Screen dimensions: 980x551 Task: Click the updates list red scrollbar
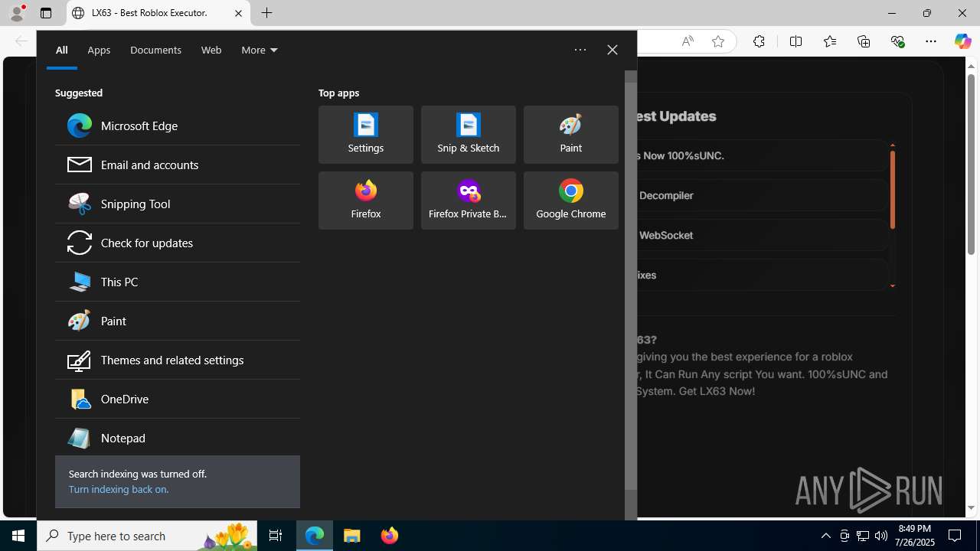click(x=892, y=190)
